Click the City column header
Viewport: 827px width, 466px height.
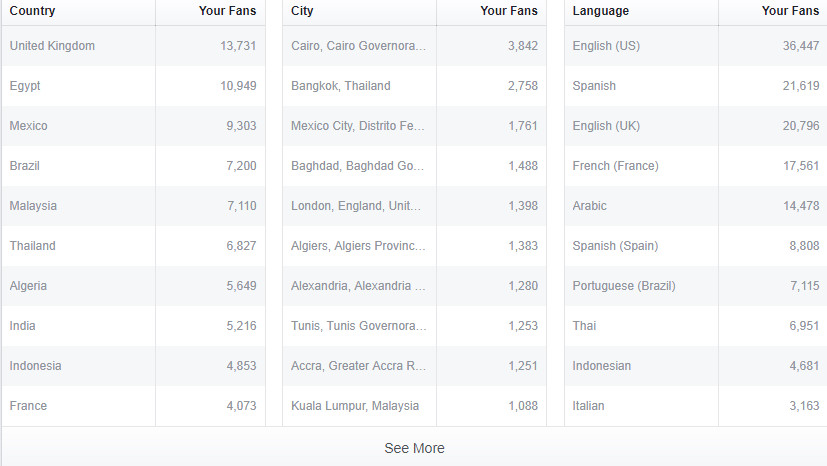[x=302, y=11]
